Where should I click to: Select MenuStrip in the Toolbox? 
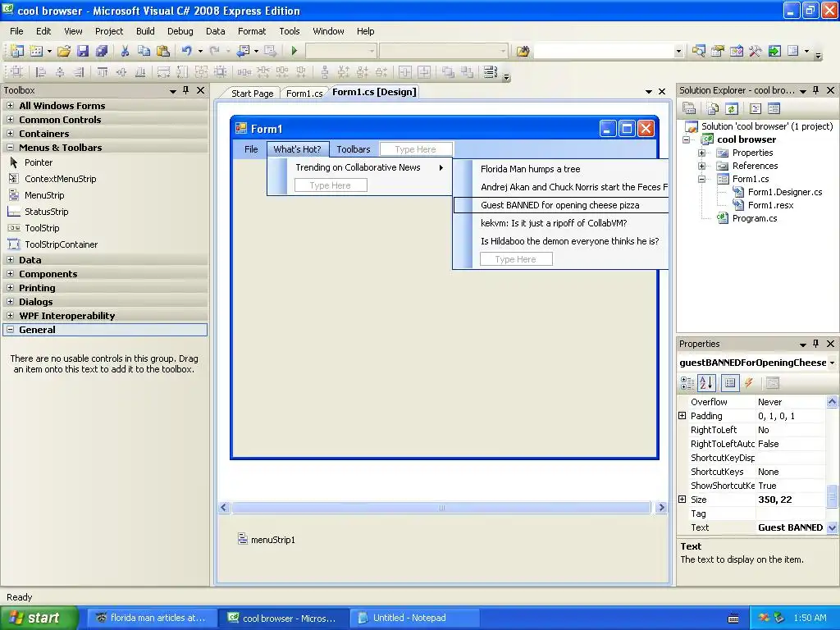click(x=44, y=195)
